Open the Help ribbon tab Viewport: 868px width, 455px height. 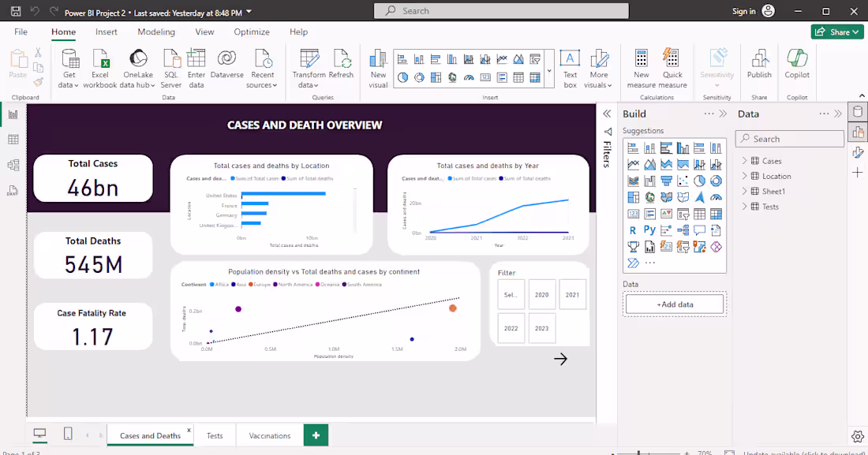click(298, 32)
